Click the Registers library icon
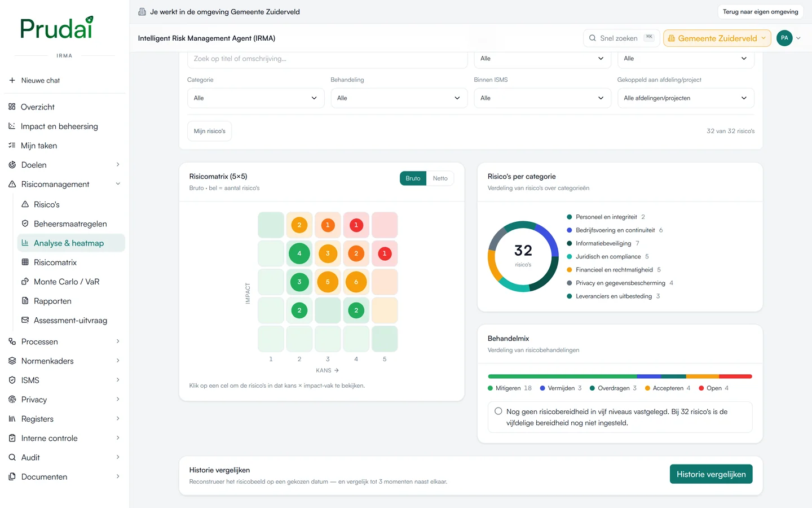Viewport: 812px width, 508px height. point(12,419)
